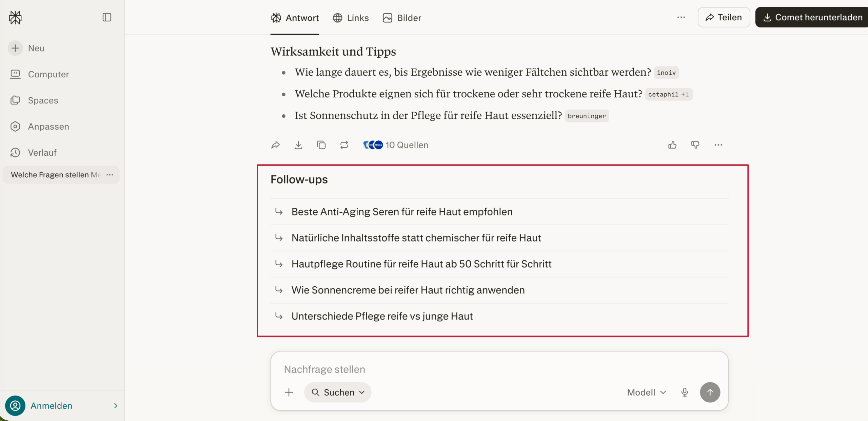Click the microphone dictation icon
Image resolution: width=868 pixels, height=421 pixels.
pos(685,393)
